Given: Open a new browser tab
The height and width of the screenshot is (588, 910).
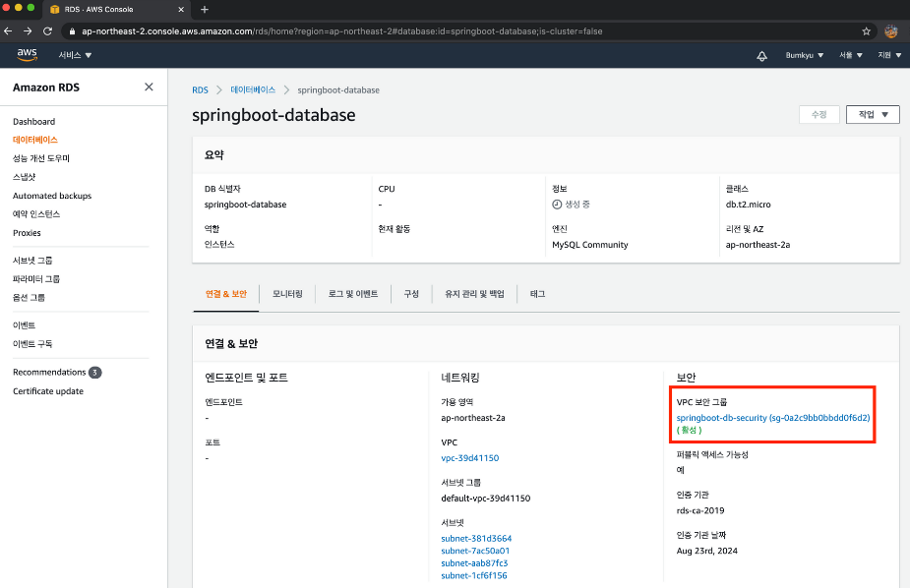Looking at the screenshot, I should pos(205,9).
